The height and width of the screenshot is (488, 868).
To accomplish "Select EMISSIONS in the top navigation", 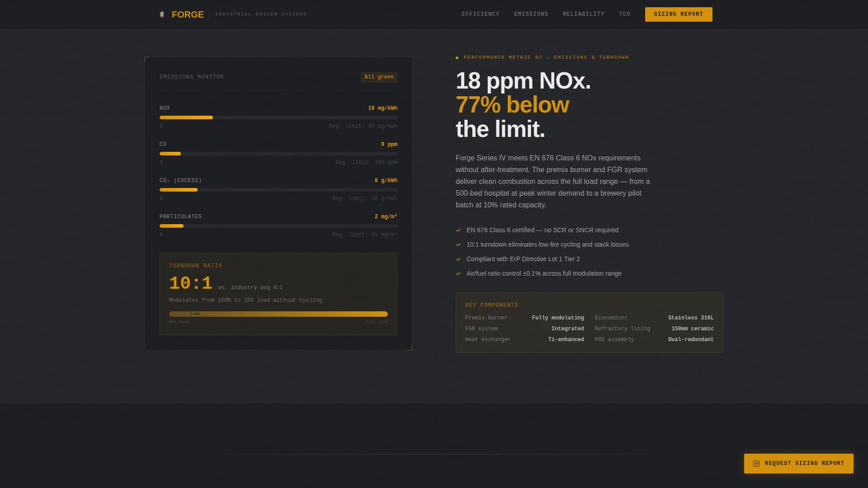I will coord(531,14).
